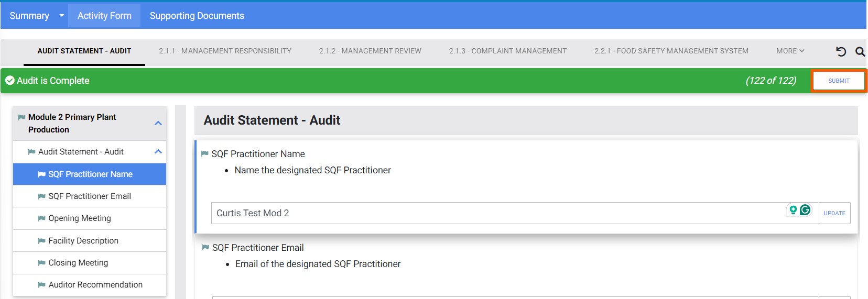The image size is (868, 299).
Task: Click the green lightbulb icon in name field
Action: click(793, 210)
